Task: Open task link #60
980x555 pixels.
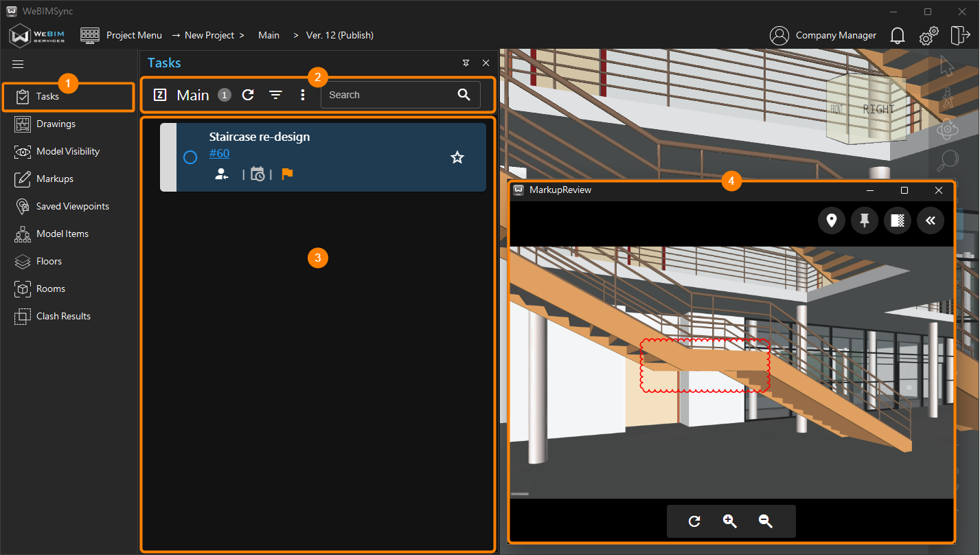Action: (x=219, y=153)
